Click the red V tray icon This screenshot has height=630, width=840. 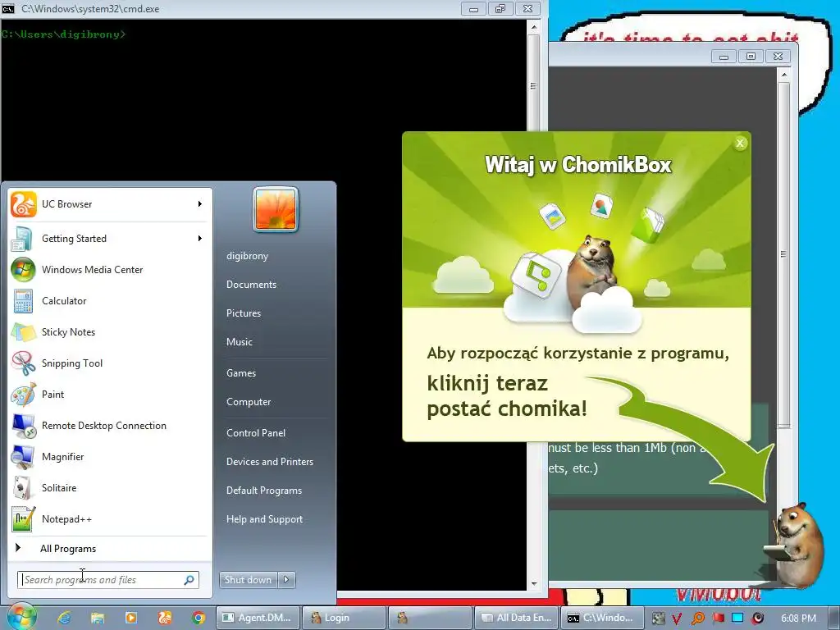pyautogui.click(x=677, y=619)
